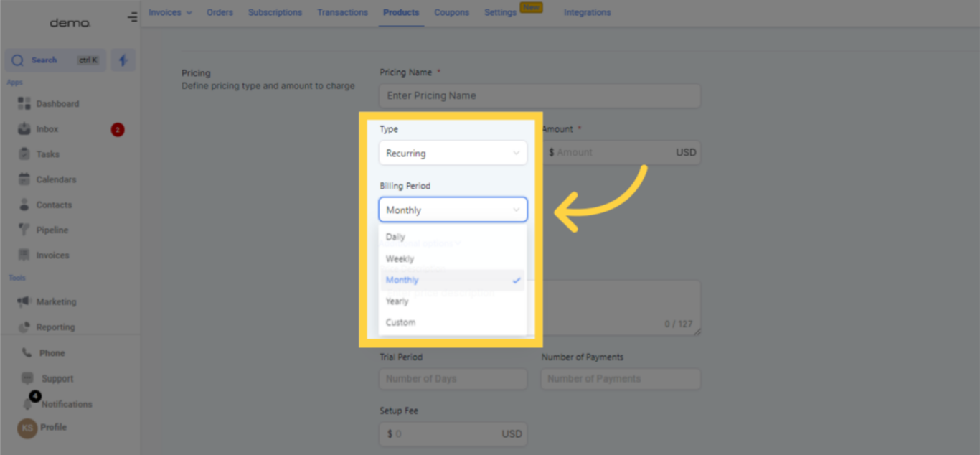Click the lightning bolt quick actions icon
Screen dimensions: 980x455
click(x=123, y=60)
